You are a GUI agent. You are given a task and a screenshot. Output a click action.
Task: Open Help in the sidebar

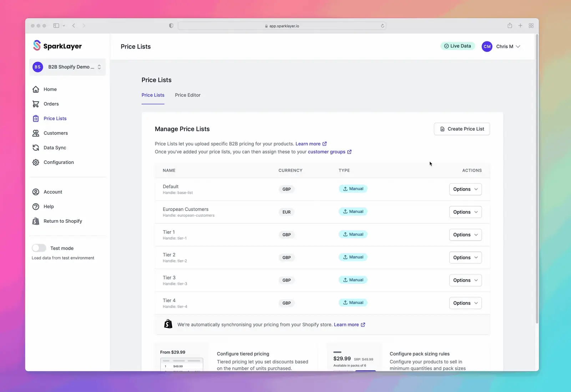[49, 207]
